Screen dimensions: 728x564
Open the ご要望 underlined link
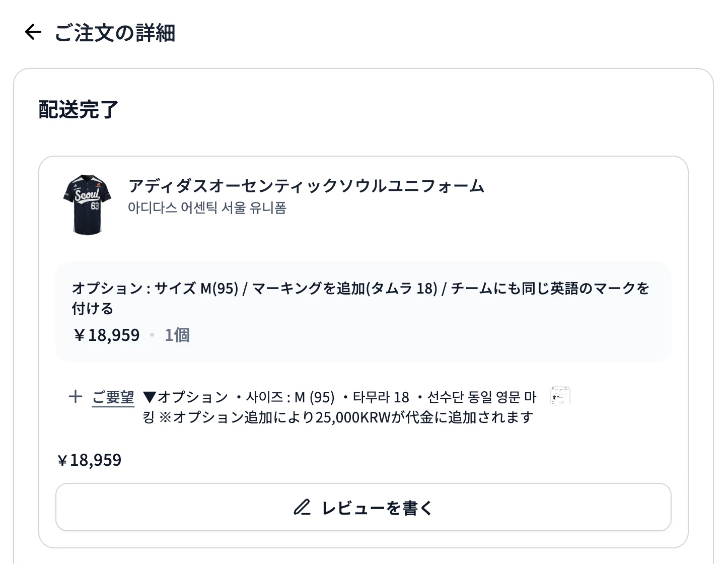point(113,397)
